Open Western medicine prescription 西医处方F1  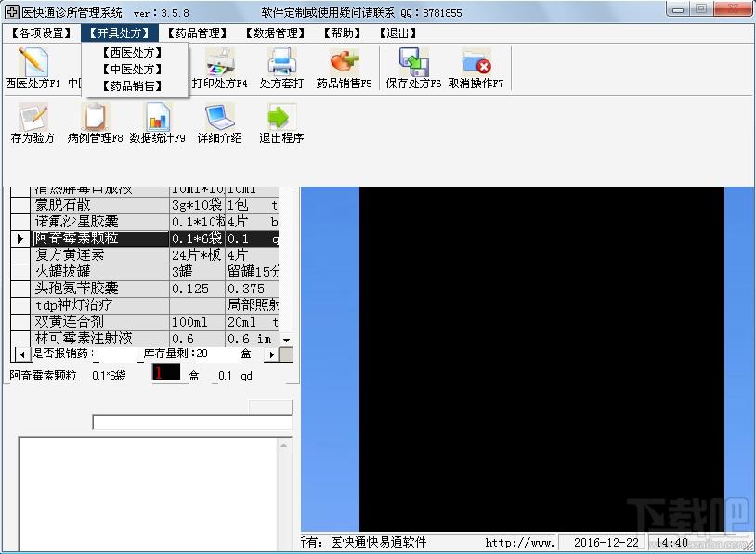click(33, 69)
